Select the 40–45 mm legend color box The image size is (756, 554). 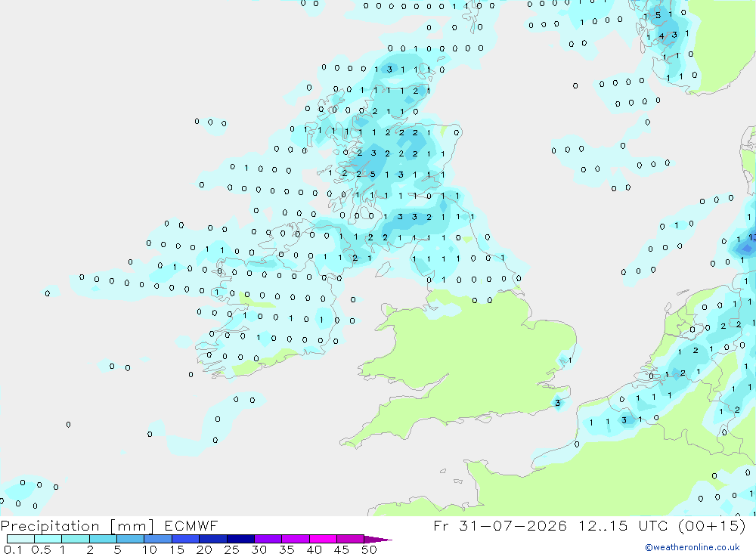pos(323,539)
